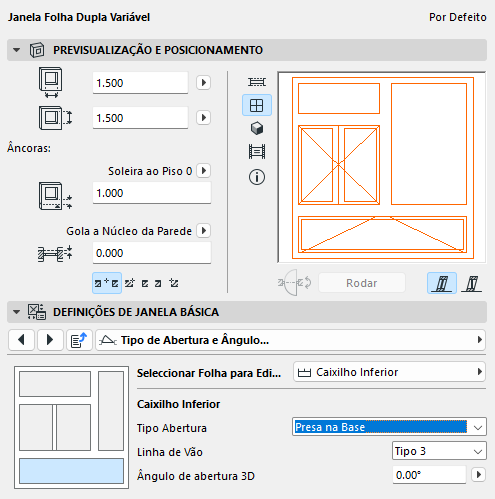
Task: Click the window width dimension icon
Action: pyautogui.click(x=51, y=82)
